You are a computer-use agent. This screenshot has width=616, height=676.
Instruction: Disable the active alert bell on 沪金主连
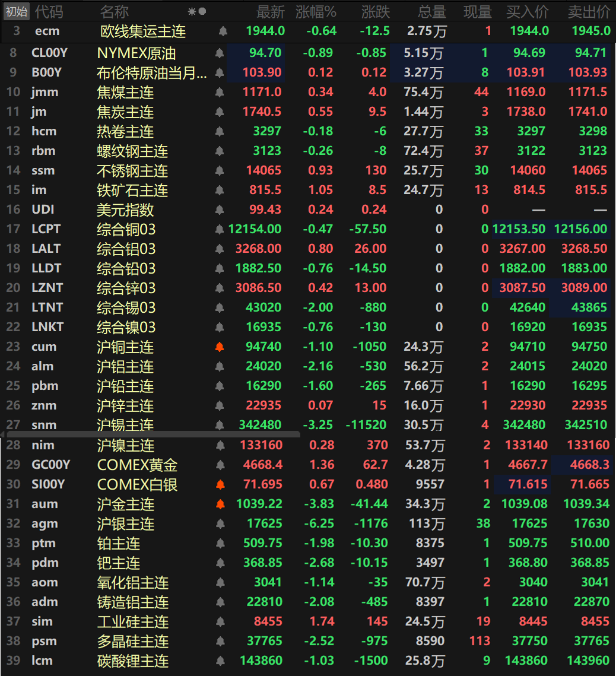pyautogui.click(x=219, y=503)
